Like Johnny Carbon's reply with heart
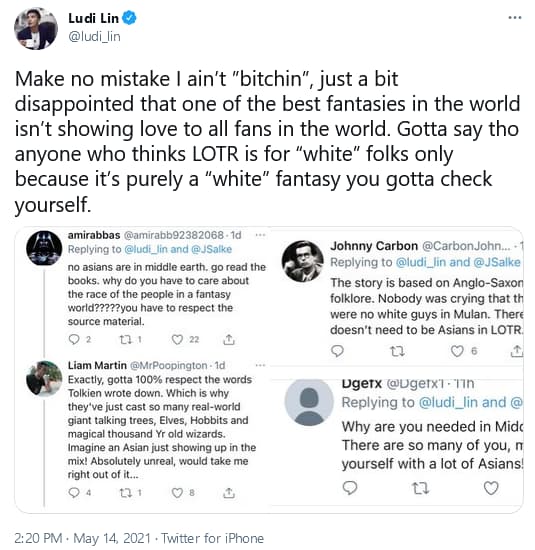 click(x=457, y=351)
